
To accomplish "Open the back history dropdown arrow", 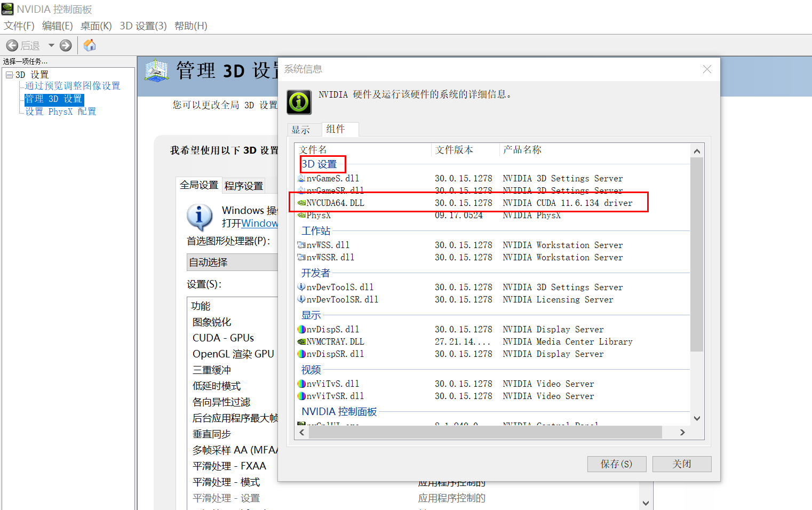I will [x=51, y=45].
